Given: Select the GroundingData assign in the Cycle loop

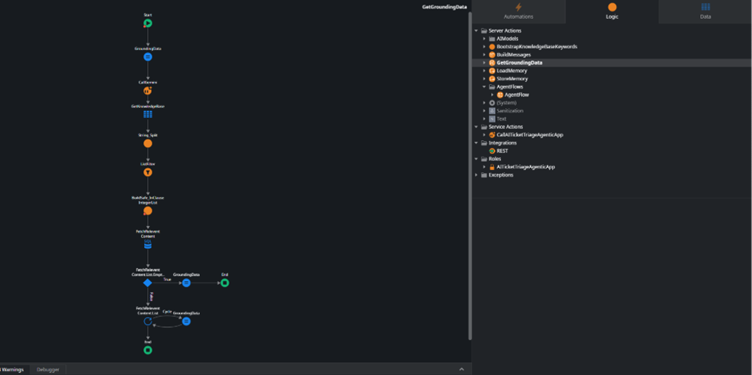Looking at the screenshot, I should pos(187,321).
